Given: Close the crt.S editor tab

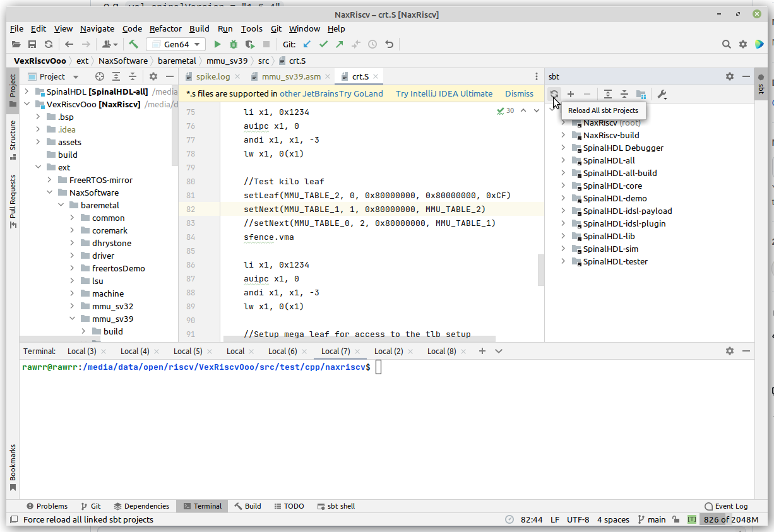Looking at the screenshot, I should click(x=376, y=76).
